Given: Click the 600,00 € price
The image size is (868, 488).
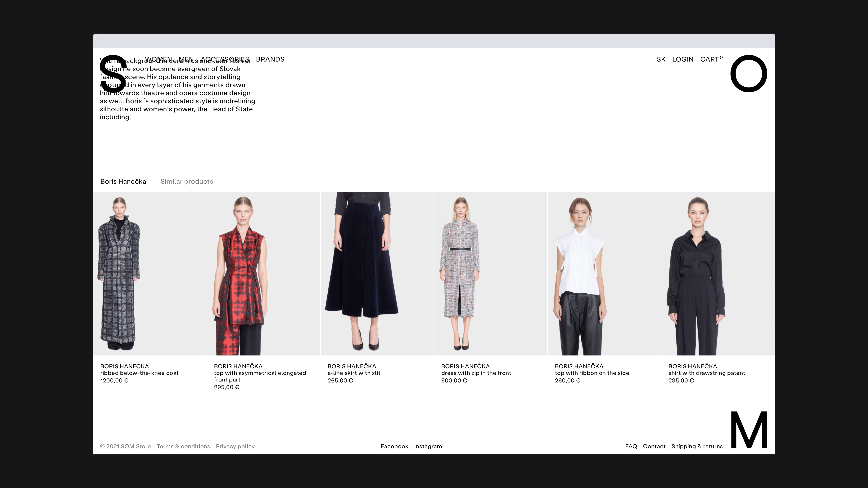Looking at the screenshot, I should tap(454, 381).
